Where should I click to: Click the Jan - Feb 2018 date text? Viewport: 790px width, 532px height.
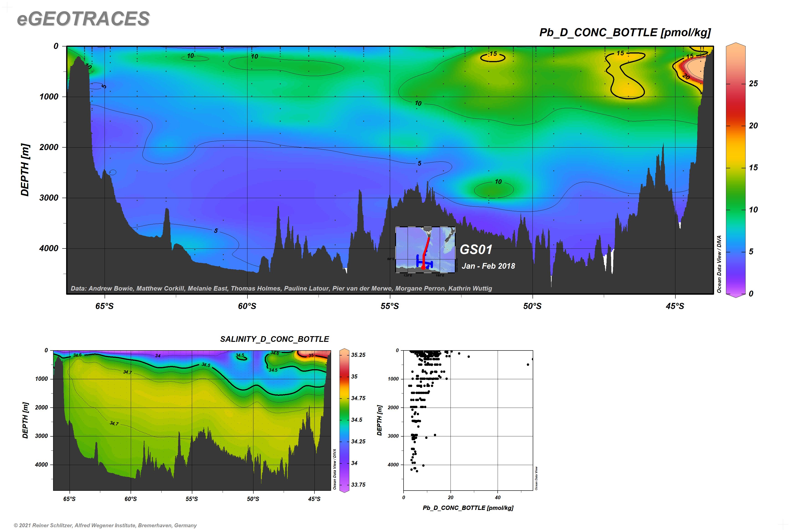point(488,266)
